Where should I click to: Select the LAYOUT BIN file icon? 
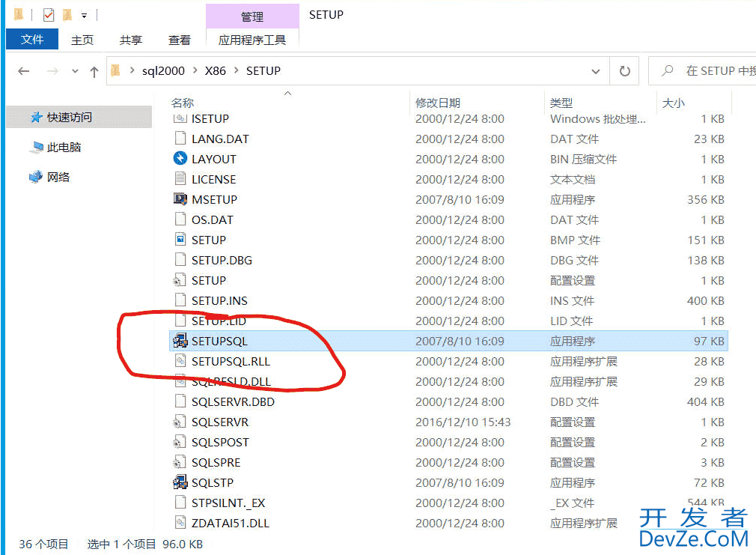[180, 158]
